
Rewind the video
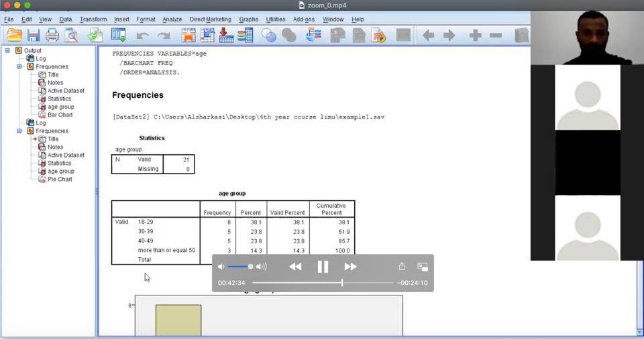[x=295, y=267]
